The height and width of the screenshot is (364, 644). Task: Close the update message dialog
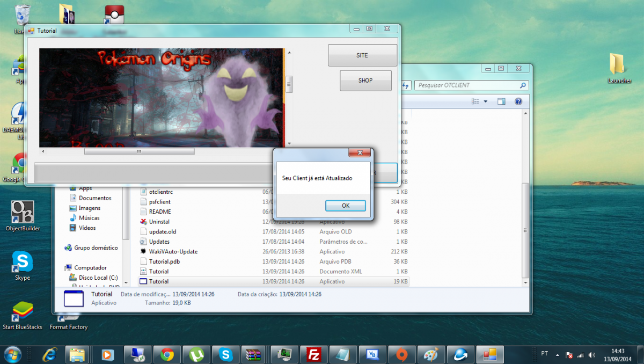point(360,153)
